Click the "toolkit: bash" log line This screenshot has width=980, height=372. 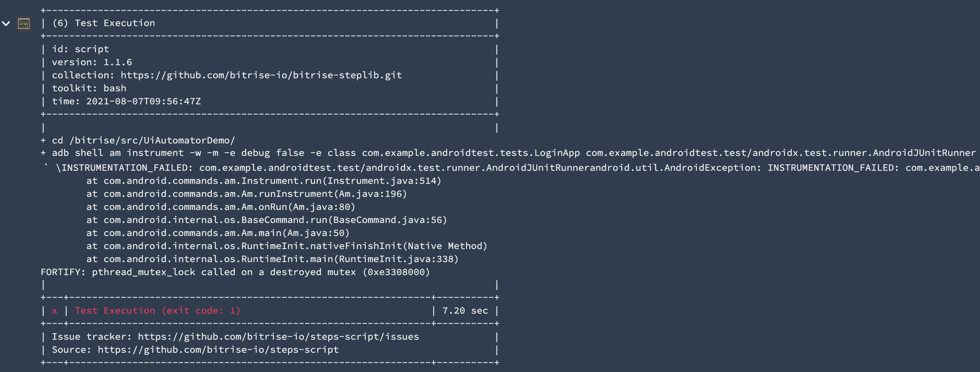pyautogui.click(x=89, y=88)
